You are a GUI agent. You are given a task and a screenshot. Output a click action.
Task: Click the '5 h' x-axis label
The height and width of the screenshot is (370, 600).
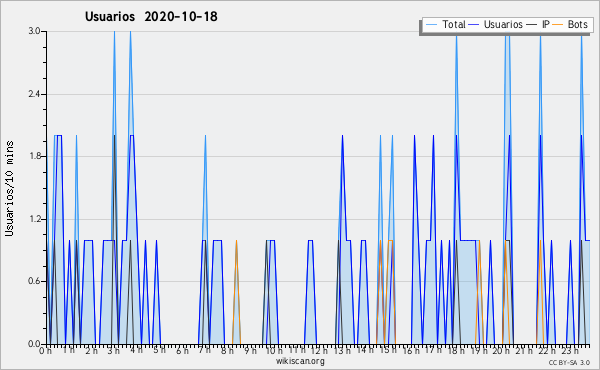pos(159,350)
